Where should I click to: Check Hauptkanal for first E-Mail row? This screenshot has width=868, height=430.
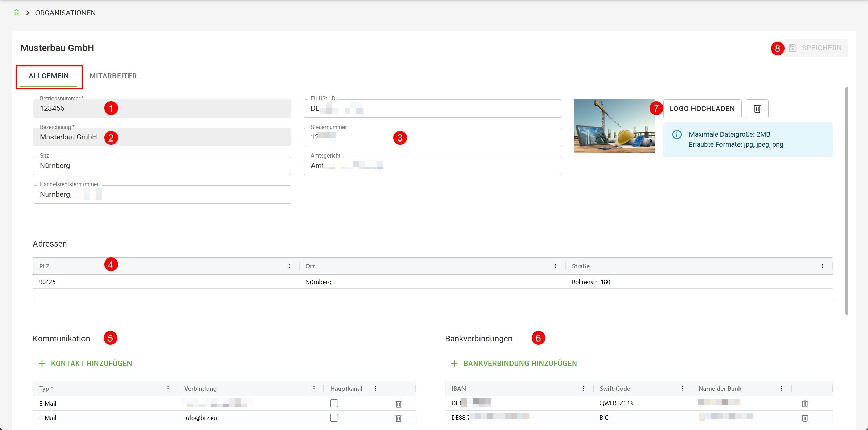point(334,403)
